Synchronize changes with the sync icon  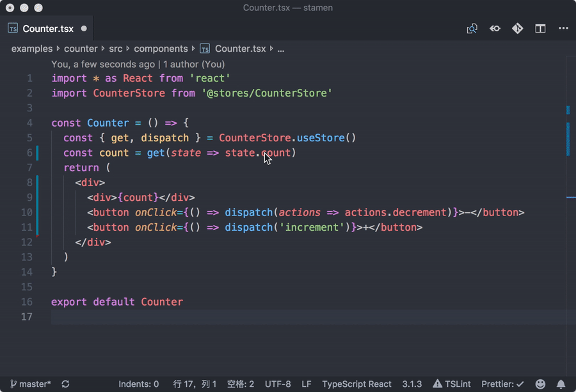65,384
